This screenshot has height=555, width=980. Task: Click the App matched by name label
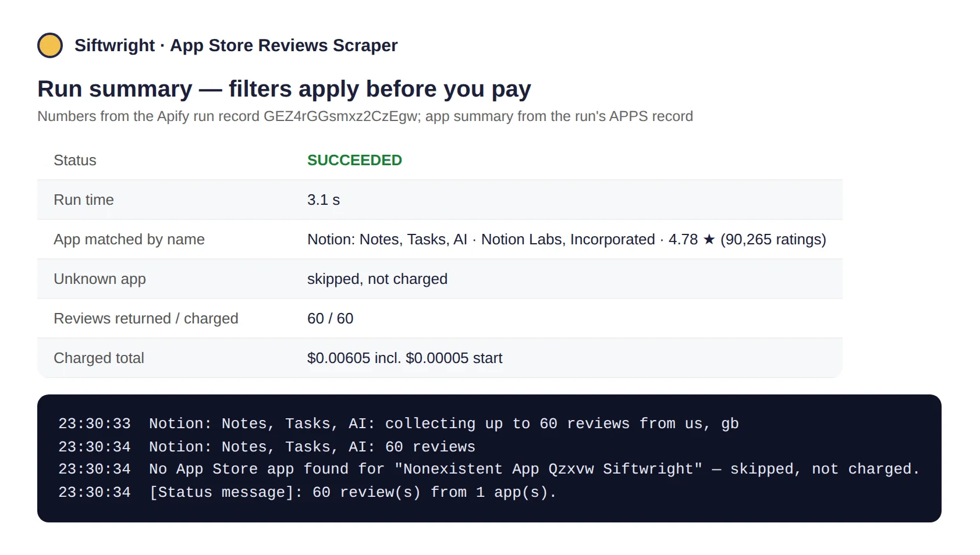pyautogui.click(x=129, y=239)
